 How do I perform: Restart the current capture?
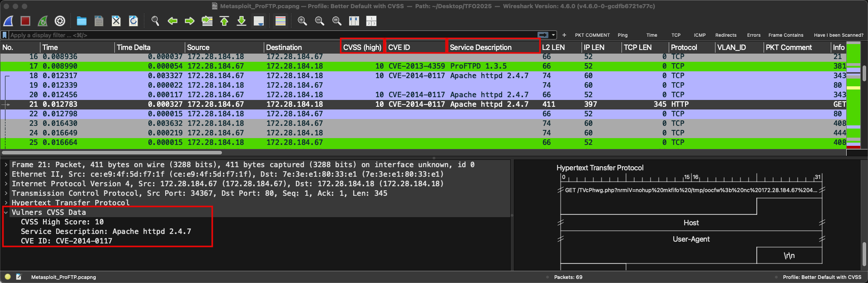(x=43, y=21)
